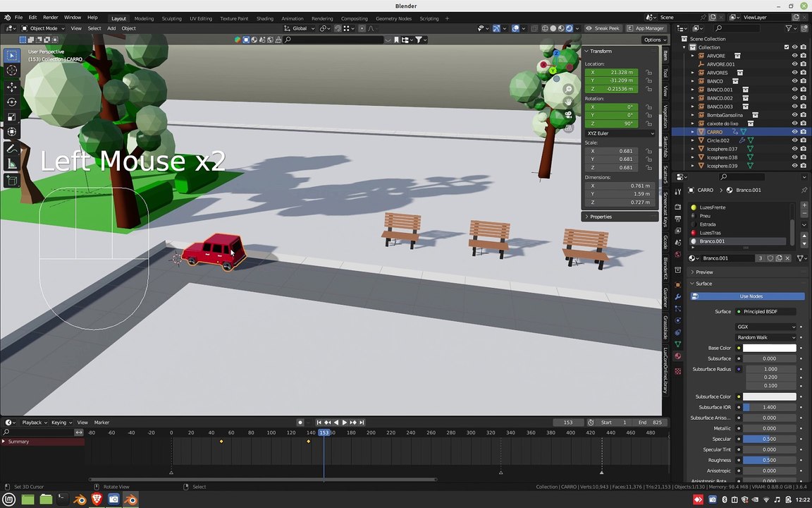Launch Brave browser from taskbar
The image size is (812, 508).
point(97,500)
